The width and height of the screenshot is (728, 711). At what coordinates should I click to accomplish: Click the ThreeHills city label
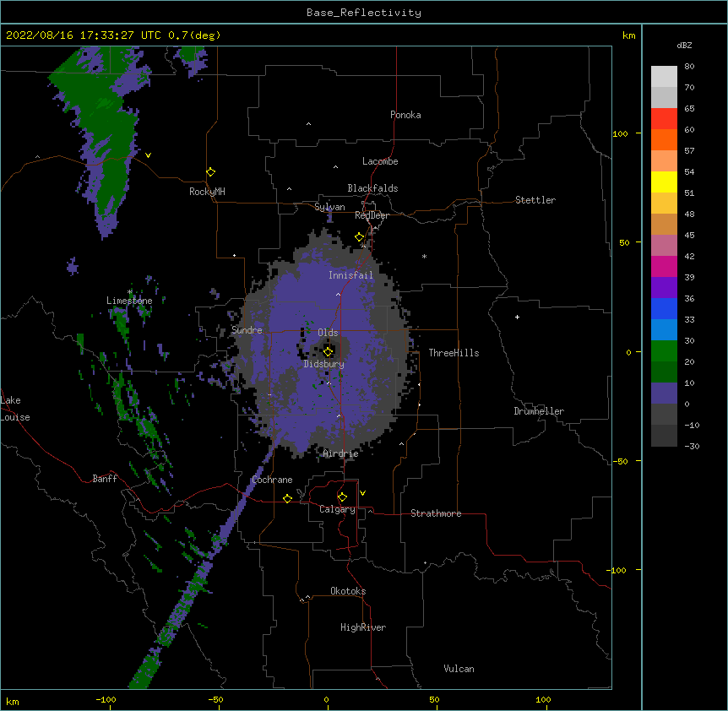point(454,353)
